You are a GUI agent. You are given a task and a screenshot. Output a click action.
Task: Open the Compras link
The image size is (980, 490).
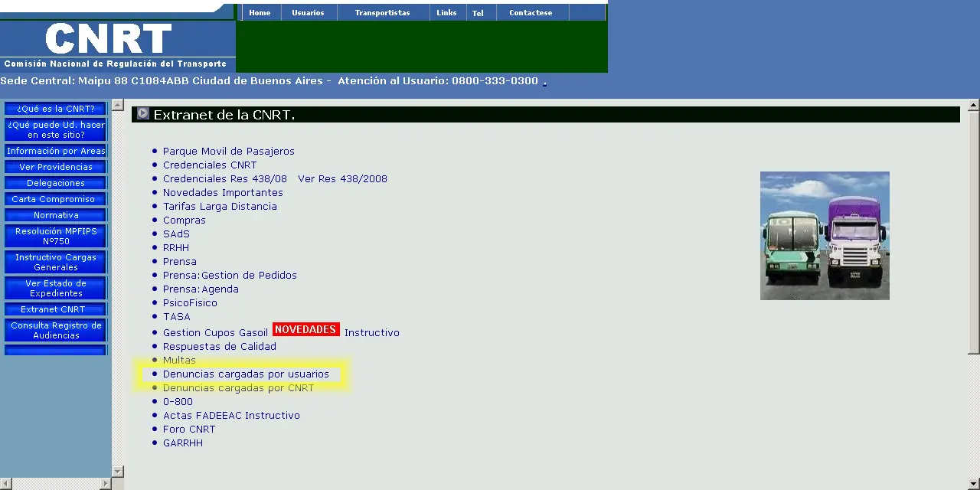(x=184, y=220)
